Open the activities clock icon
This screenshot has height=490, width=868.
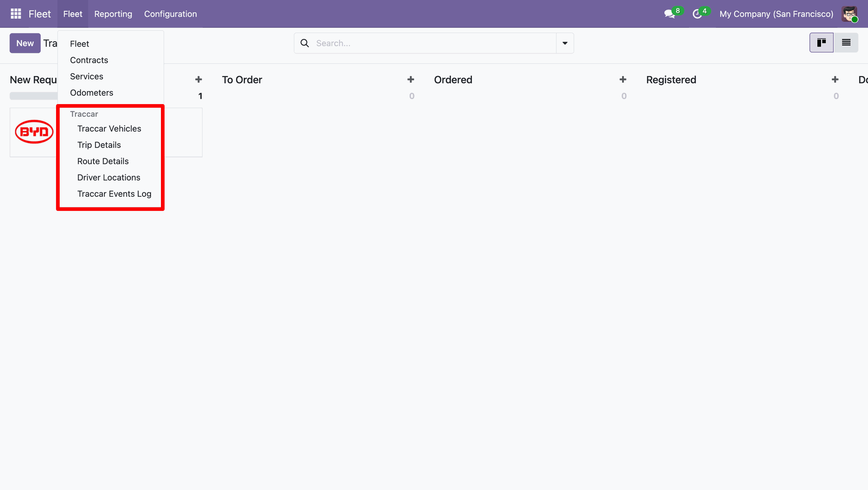pyautogui.click(x=697, y=14)
